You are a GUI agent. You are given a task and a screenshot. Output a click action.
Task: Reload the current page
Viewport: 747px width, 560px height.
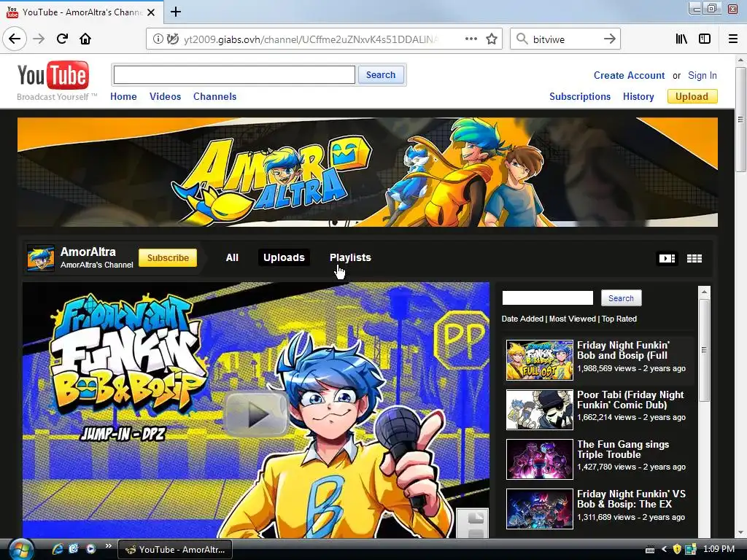pyautogui.click(x=62, y=39)
